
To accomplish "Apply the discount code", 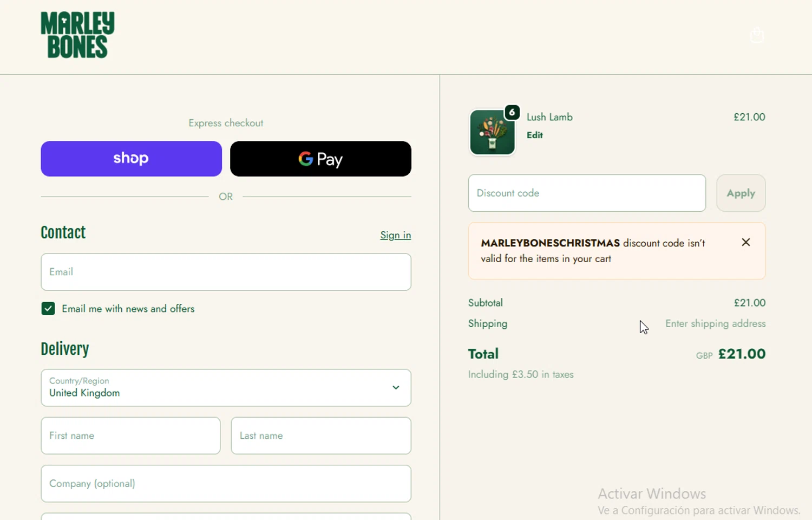I will (x=741, y=193).
